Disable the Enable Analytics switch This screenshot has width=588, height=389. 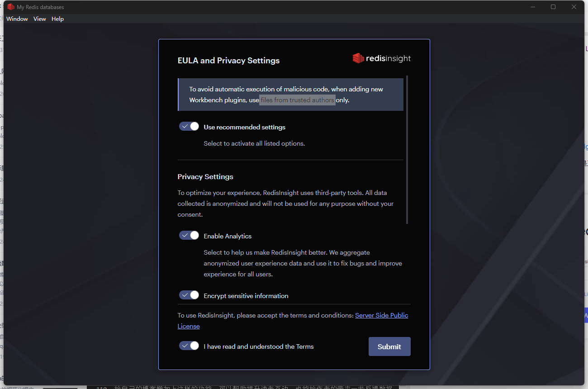189,235
